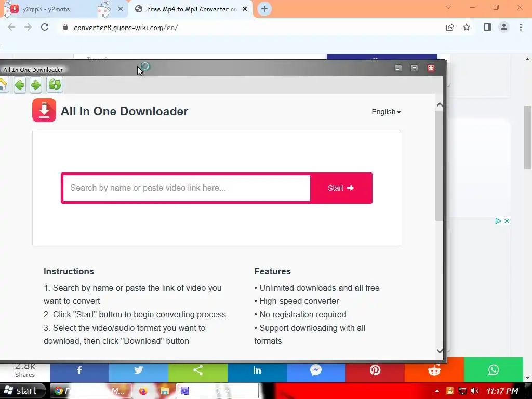Click the Instructions heading
The image size is (532, 399).
69,271
